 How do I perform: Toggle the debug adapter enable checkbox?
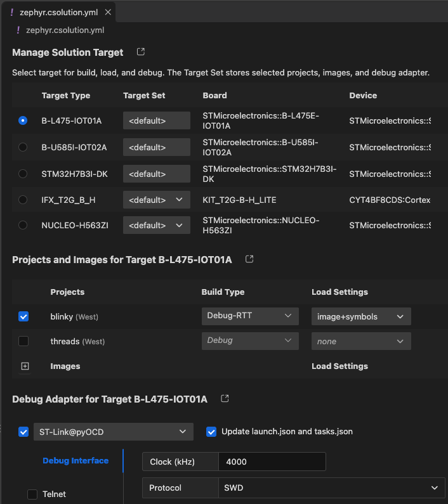23,432
